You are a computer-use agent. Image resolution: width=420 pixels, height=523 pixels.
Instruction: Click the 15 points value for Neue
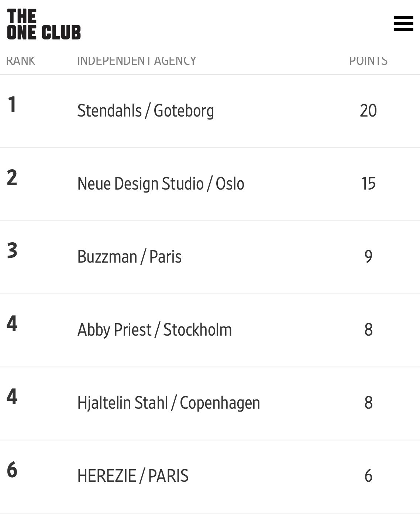pyautogui.click(x=368, y=184)
